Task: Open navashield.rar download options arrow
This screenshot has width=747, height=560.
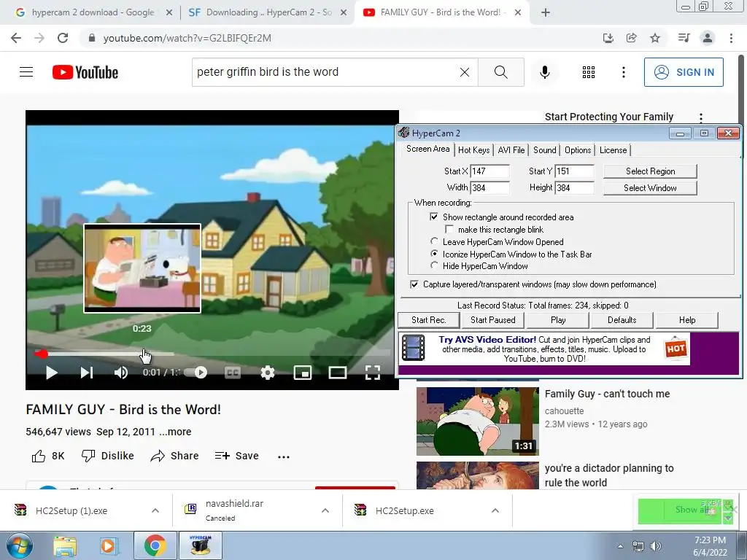Action: pos(325,510)
